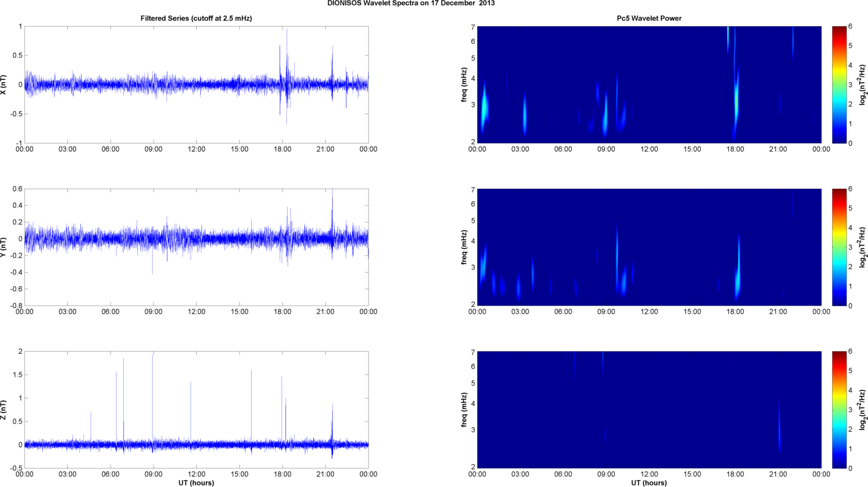Click the 21:00 tick under the top spectrogram

point(778,149)
